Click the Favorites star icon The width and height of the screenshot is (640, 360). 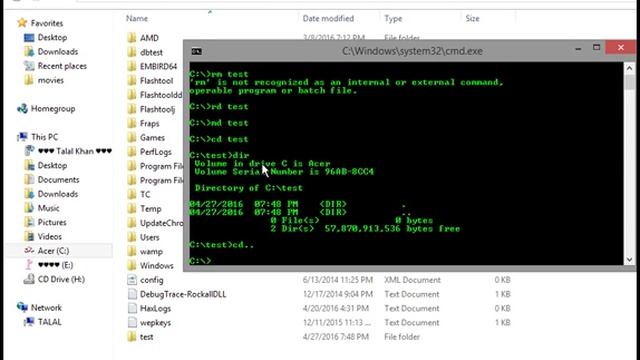coord(22,23)
